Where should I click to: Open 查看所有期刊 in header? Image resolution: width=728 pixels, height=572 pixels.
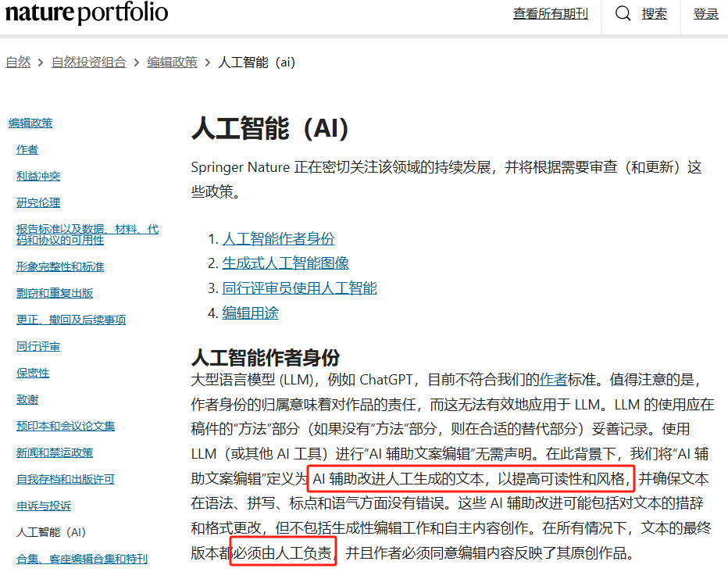pyautogui.click(x=550, y=14)
